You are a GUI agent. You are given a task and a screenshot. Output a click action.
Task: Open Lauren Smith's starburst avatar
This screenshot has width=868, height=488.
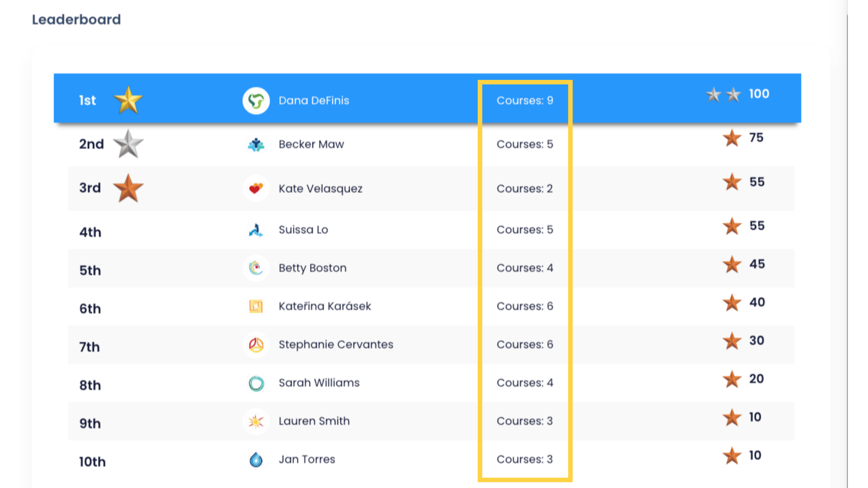click(x=256, y=421)
